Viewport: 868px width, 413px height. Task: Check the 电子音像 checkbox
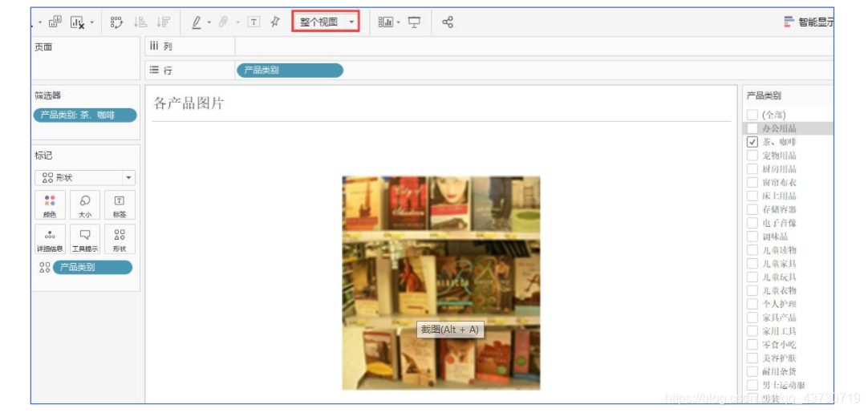coord(752,223)
